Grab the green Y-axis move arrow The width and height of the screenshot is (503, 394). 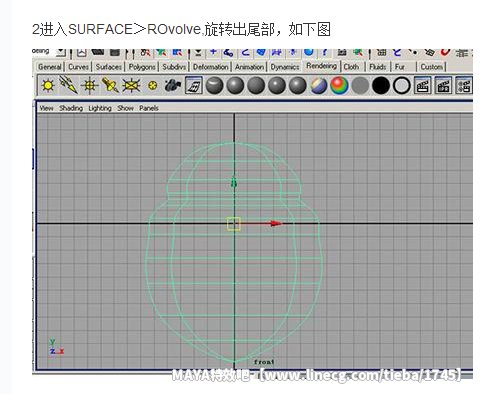pyautogui.click(x=234, y=182)
